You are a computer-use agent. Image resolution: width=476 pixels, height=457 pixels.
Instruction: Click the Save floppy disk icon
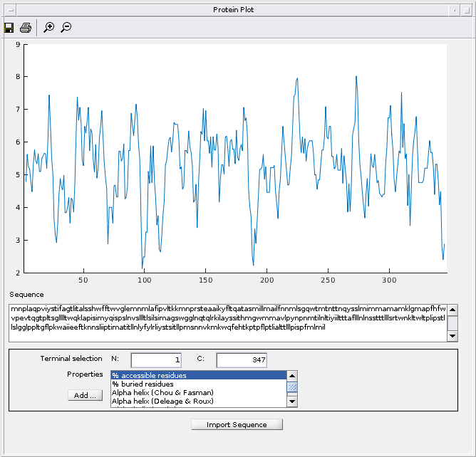coord(9,28)
